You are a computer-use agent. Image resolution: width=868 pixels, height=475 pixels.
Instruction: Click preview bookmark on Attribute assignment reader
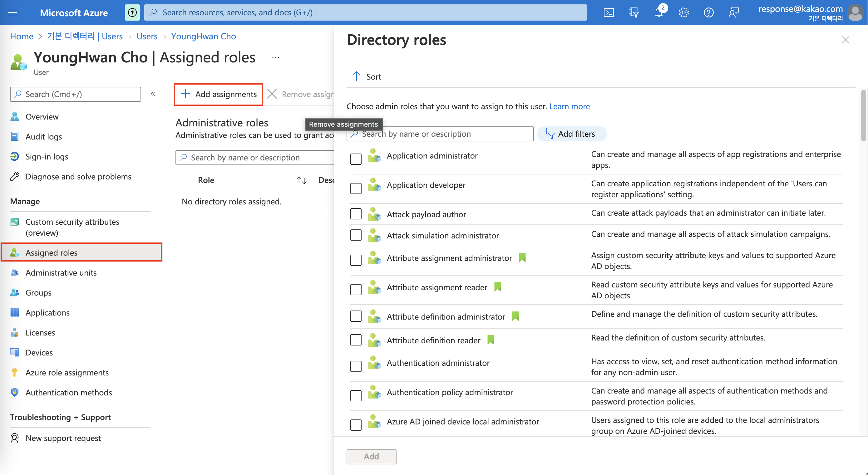tap(498, 287)
